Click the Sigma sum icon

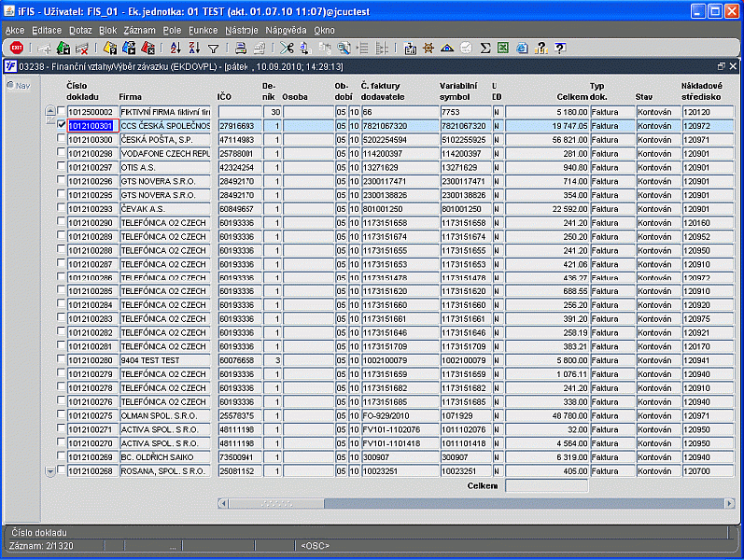484,48
